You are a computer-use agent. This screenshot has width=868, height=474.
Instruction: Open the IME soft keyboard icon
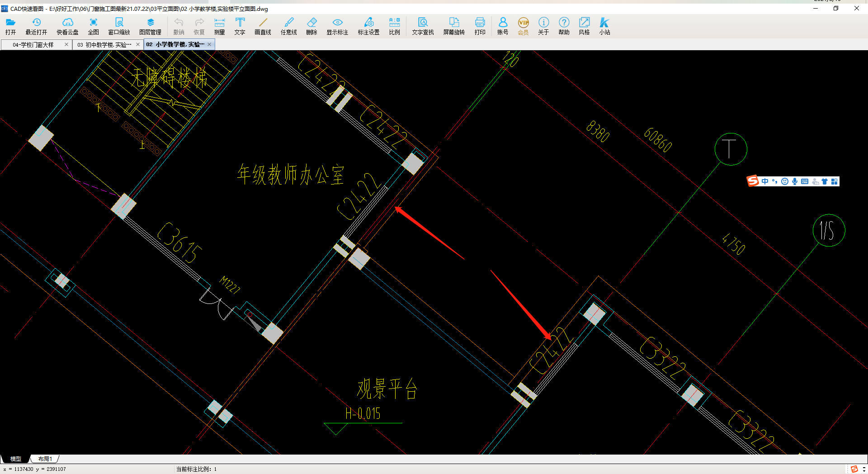point(805,181)
